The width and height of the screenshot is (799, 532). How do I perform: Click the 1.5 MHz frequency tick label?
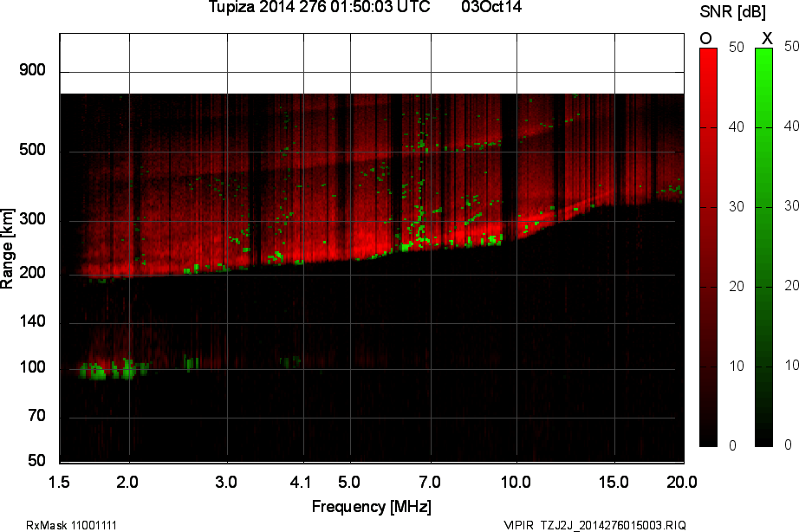(x=60, y=481)
